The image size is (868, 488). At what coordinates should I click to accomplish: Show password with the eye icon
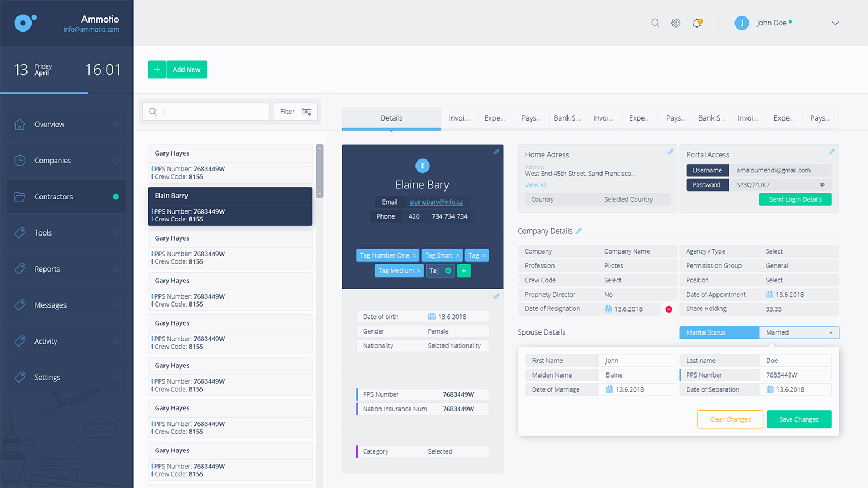click(822, 185)
